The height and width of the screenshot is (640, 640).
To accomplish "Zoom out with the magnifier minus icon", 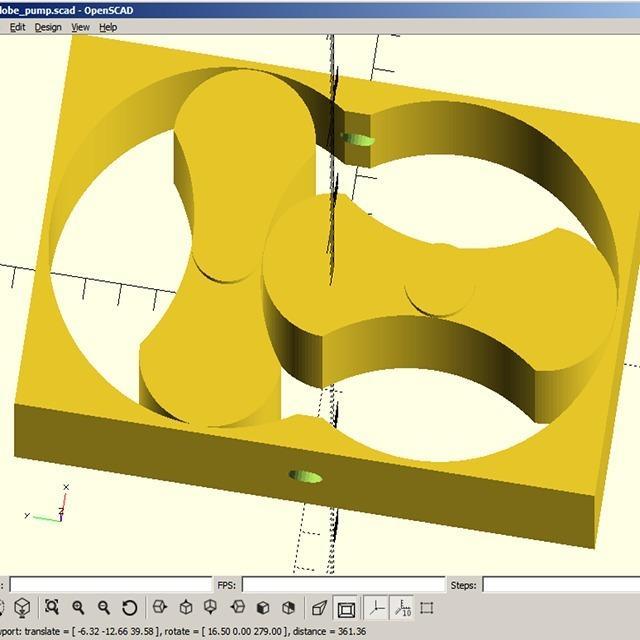I will tap(104, 608).
